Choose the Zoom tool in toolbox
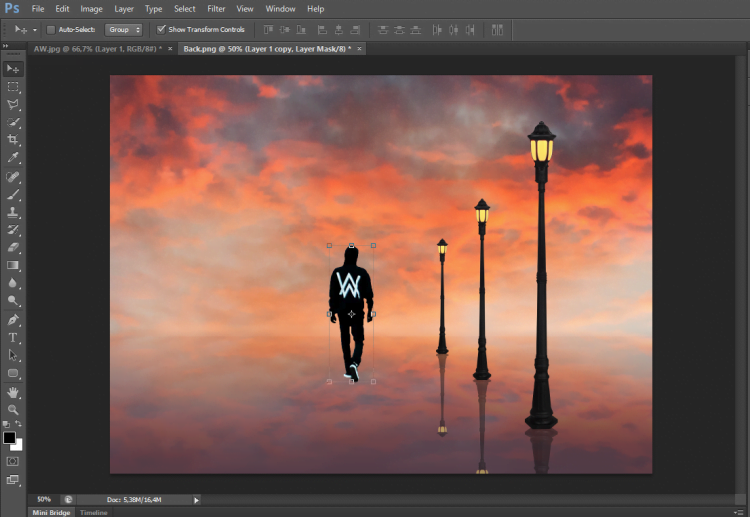Viewport: 750px width, 517px height. click(x=14, y=410)
